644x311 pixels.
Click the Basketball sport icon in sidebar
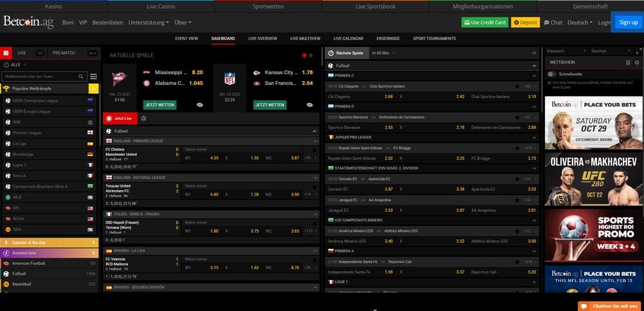point(6,284)
